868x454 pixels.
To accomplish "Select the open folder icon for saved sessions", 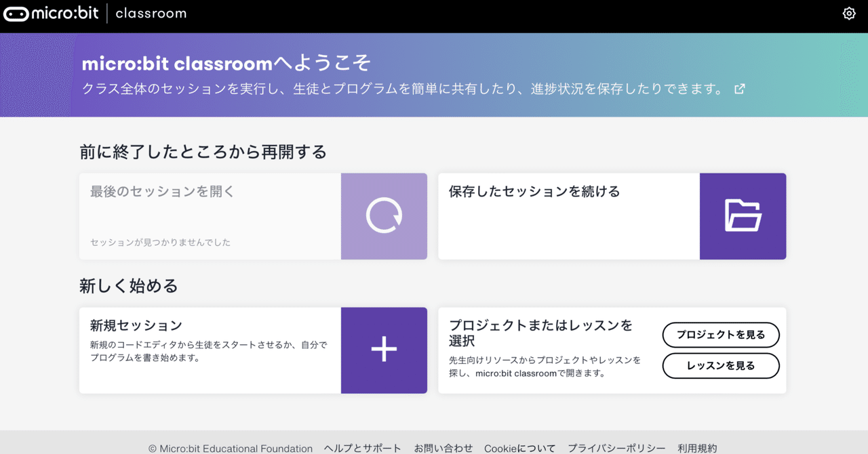I will 743,215.
